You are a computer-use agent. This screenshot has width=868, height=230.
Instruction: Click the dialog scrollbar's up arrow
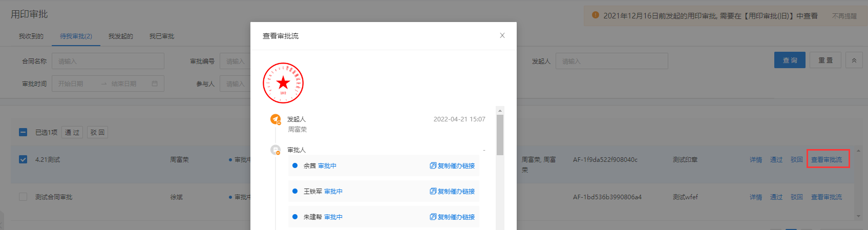pos(500,110)
